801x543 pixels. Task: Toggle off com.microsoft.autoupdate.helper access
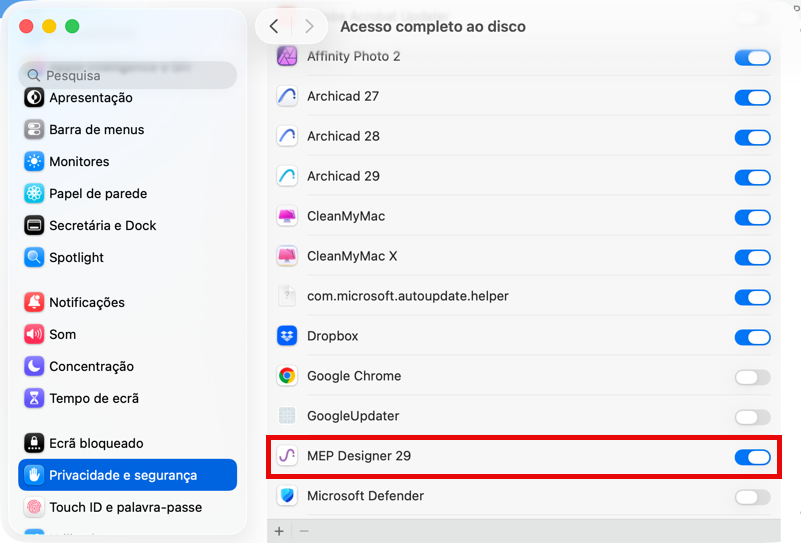point(752,297)
